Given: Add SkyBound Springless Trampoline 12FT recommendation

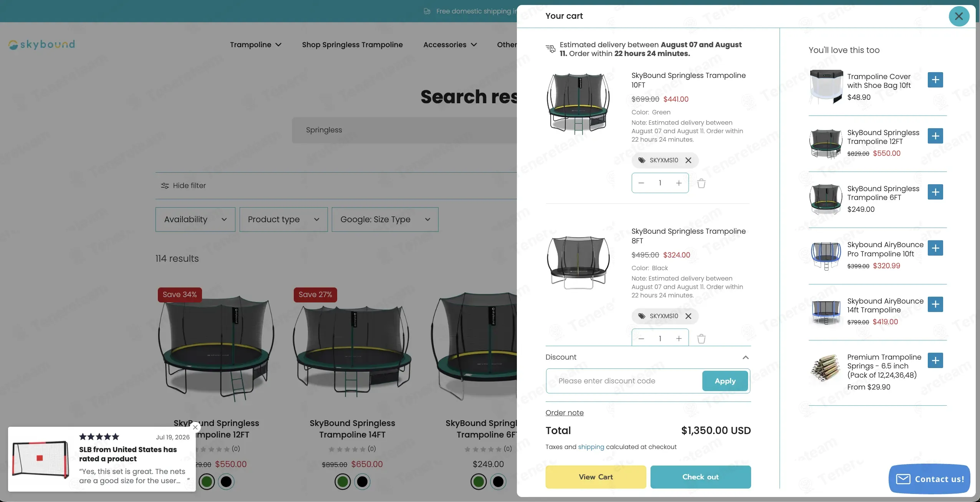Looking at the screenshot, I should point(935,136).
